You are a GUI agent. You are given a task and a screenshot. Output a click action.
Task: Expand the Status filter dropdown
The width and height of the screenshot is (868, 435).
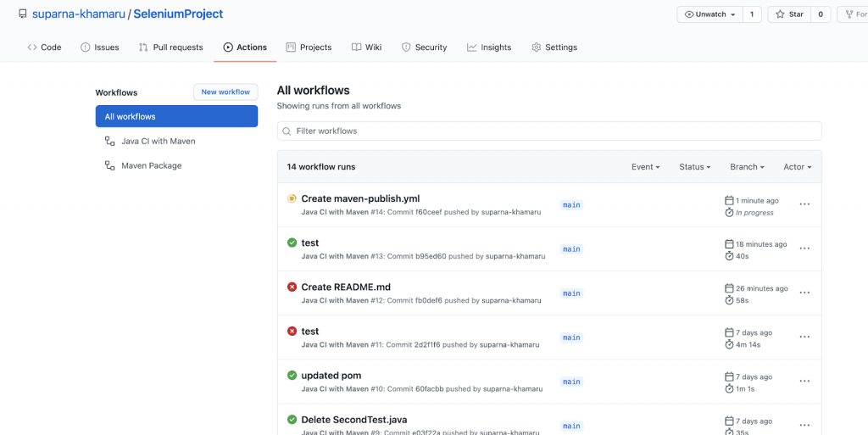pos(694,167)
